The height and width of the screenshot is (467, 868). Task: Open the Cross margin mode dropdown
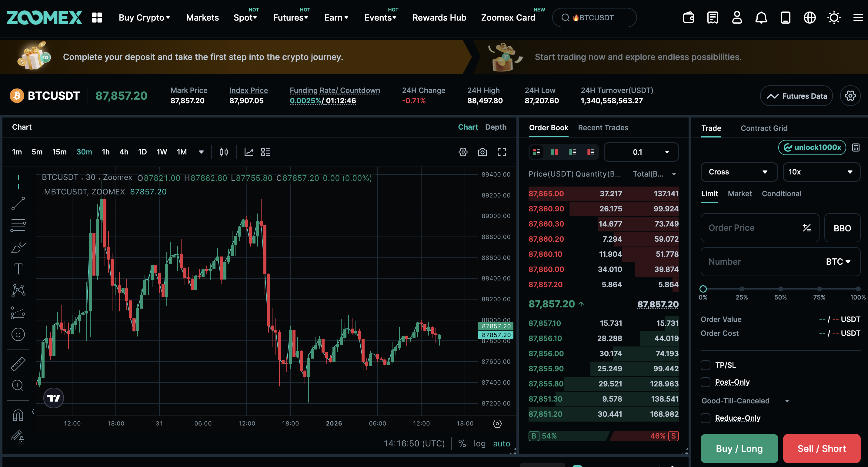click(739, 172)
